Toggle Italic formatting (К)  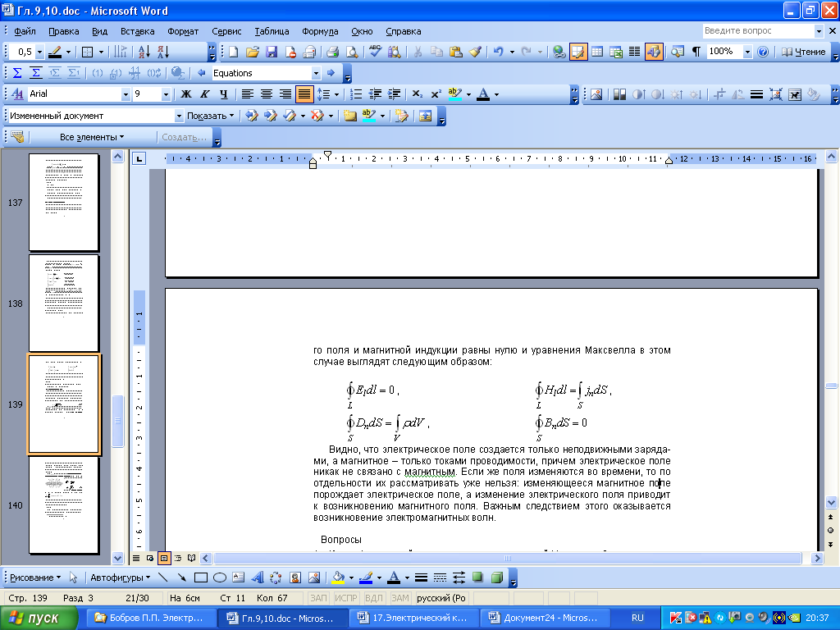(204, 94)
